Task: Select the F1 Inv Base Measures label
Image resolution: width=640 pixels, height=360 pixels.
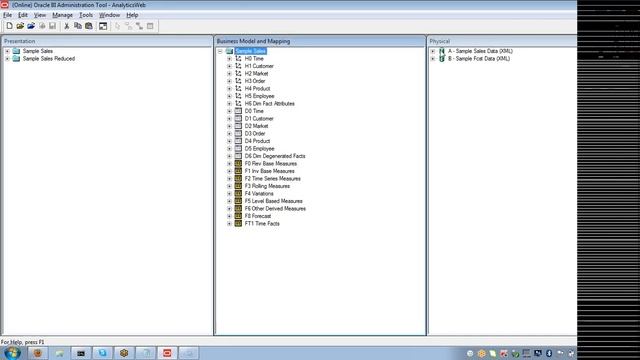Action: [x=269, y=171]
